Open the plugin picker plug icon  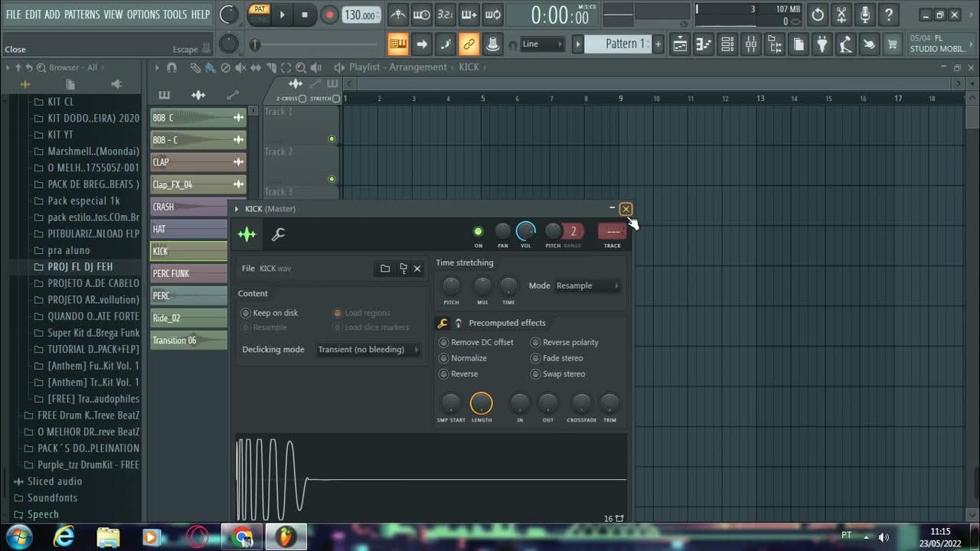click(822, 44)
